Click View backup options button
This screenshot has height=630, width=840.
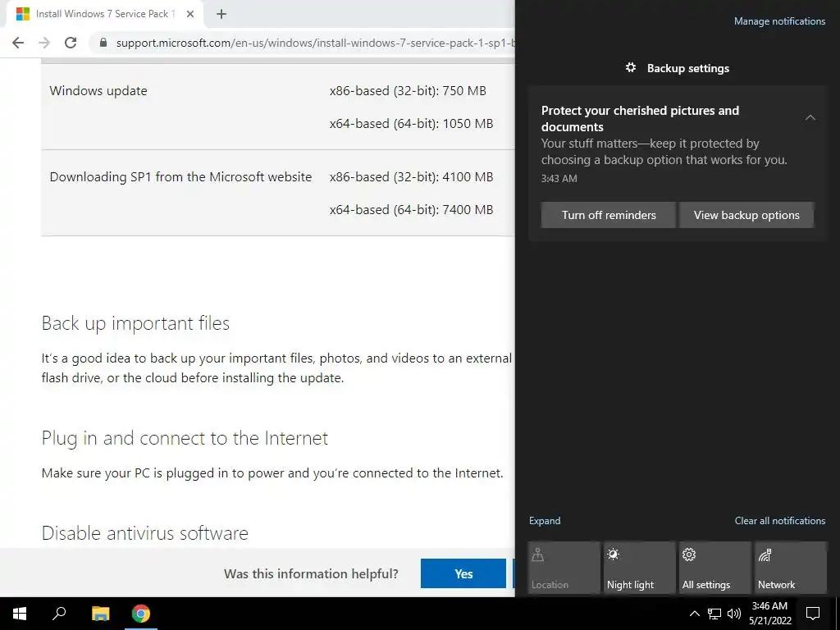746,215
